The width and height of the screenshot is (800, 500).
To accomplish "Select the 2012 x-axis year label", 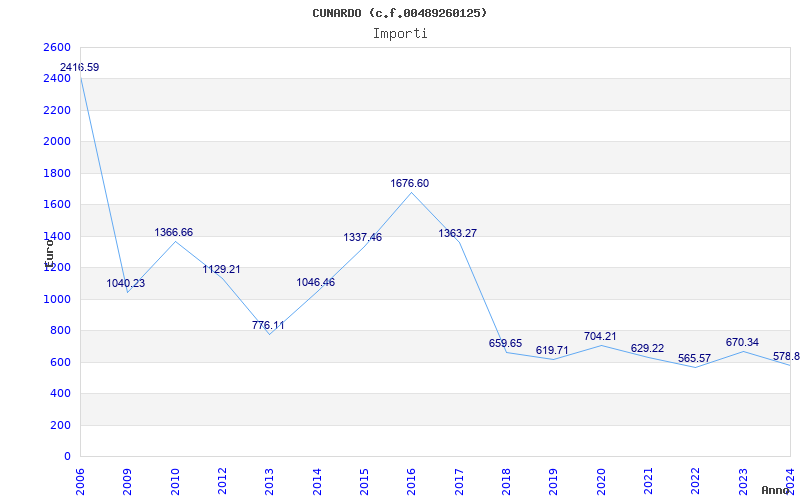I will point(222,481).
